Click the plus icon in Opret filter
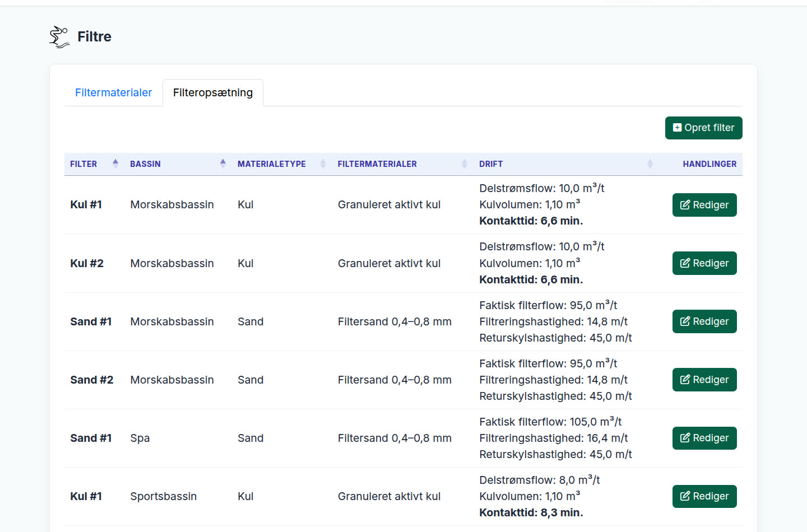The height and width of the screenshot is (532, 807). point(678,128)
